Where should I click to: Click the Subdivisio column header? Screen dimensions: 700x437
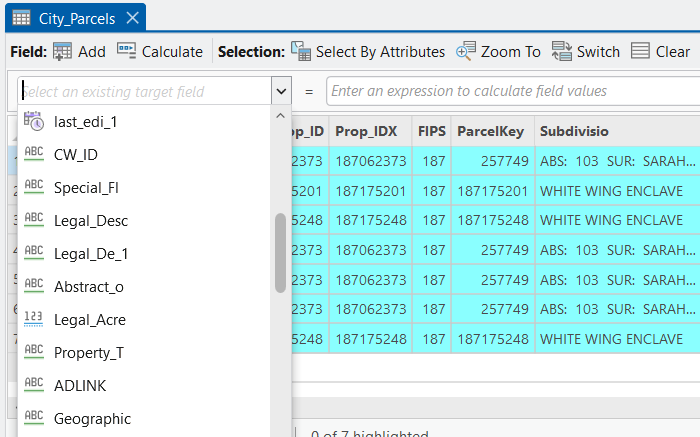575,131
